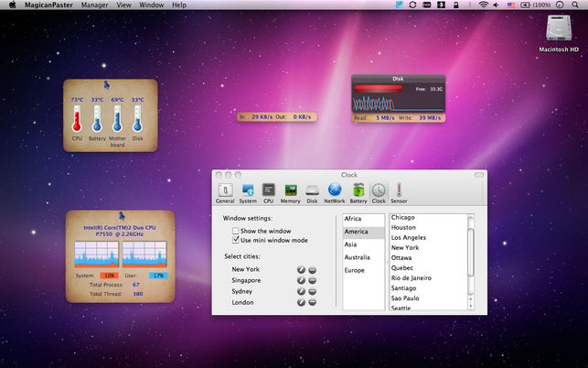Edit the Singapore city entry
Viewport: 588px width, 368px height.
(301, 280)
